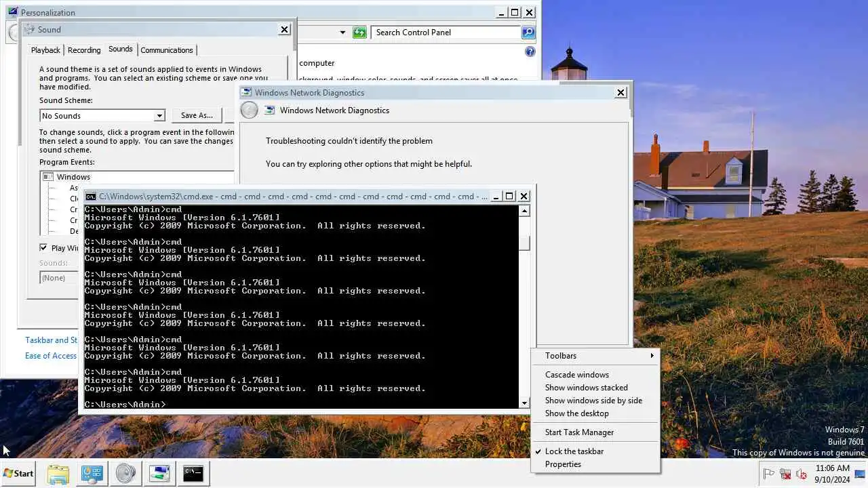The width and height of the screenshot is (868, 488).
Task: Open the Toolbars submenu
Action: click(x=595, y=356)
